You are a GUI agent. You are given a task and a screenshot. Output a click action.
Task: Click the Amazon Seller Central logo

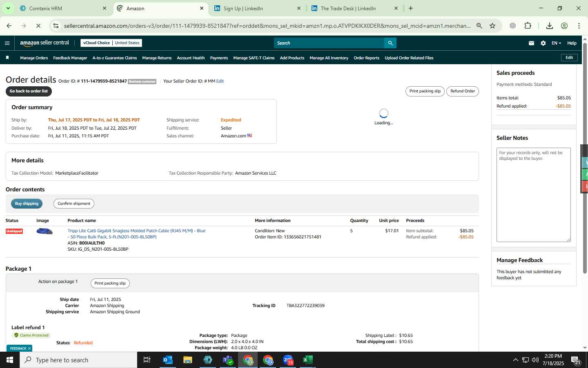click(45, 43)
